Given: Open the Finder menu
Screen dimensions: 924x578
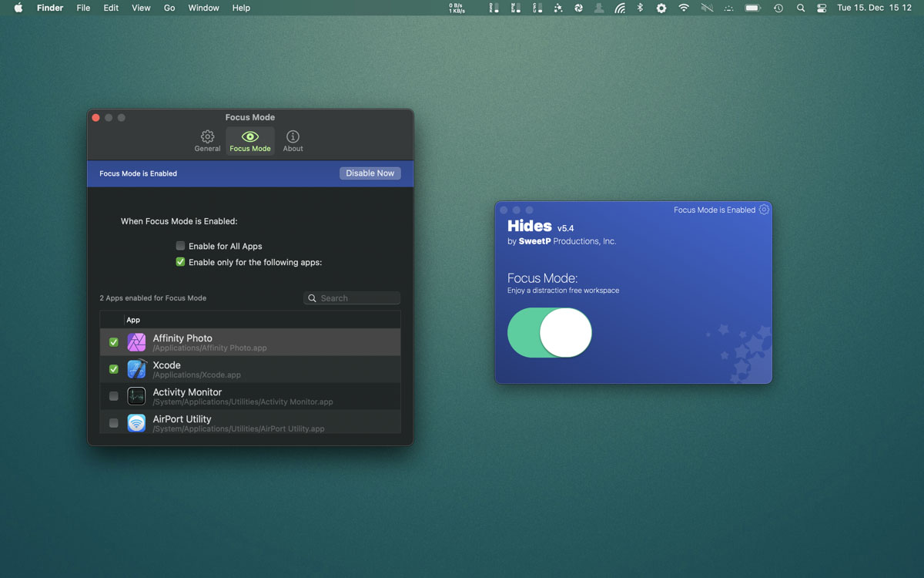Looking at the screenshot, I should pos(50,8).
